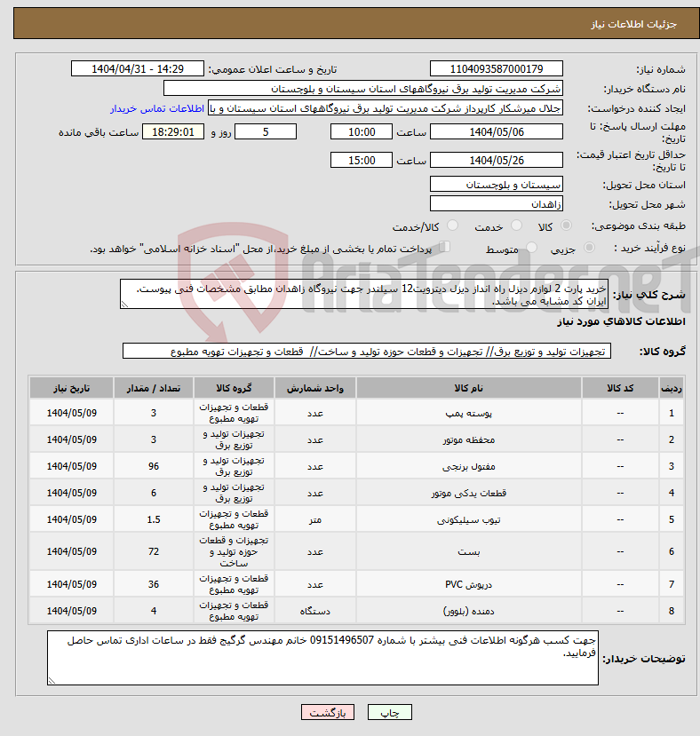Click the response deadline date 1404/05/06
The width and height of the screenshot is (700, 736).
tap(496, 132)
